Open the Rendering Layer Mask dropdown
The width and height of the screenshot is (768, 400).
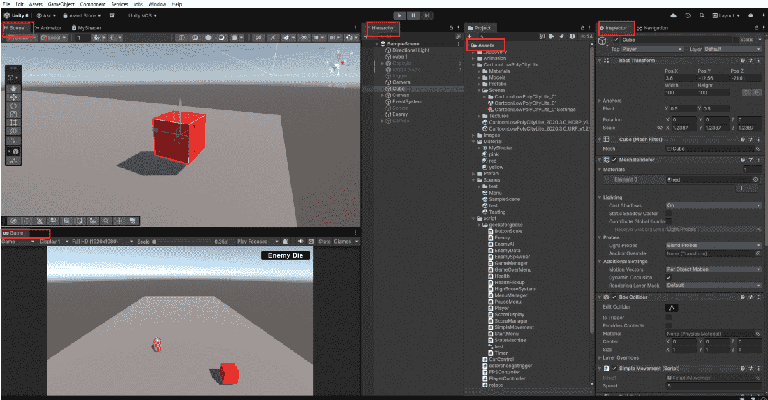(x=713, y=285)
